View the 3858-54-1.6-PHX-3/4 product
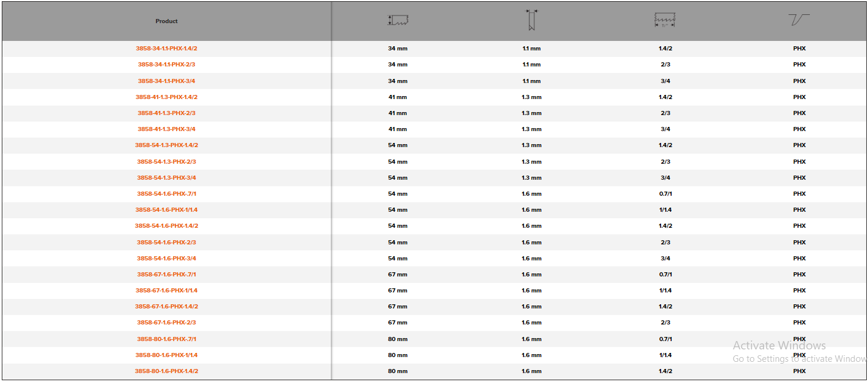Viewport: 868px width, 382px height. coord(167,259)
